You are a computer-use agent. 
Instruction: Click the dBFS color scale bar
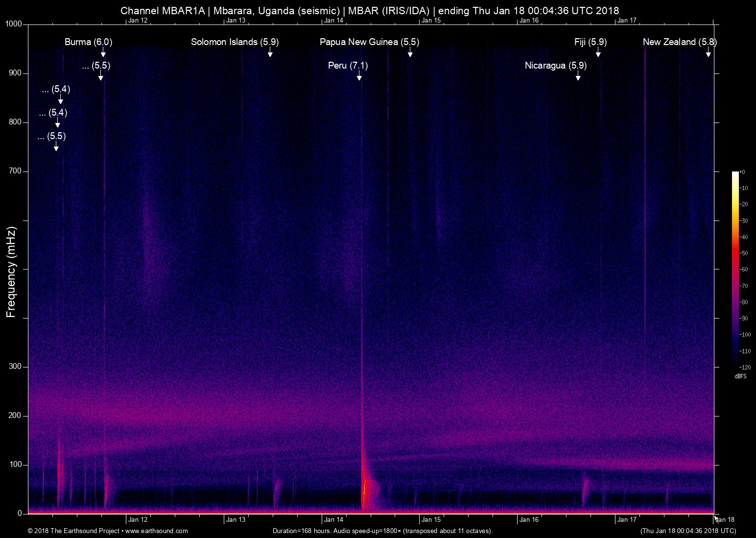(x=735, y=269)
